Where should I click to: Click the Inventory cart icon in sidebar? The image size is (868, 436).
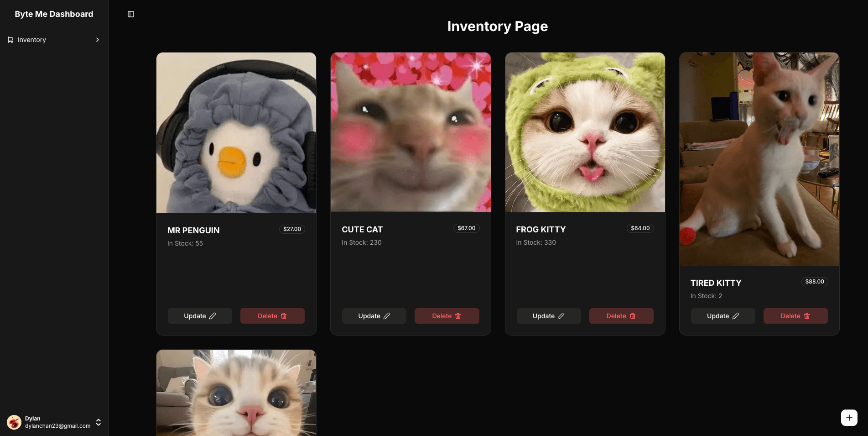[x=10, y=40]
